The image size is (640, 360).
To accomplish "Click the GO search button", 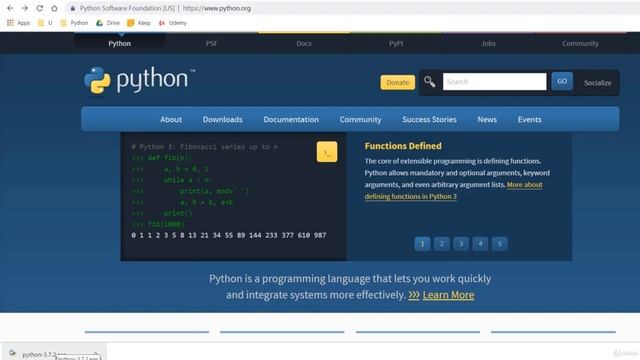I will [562, 81].
